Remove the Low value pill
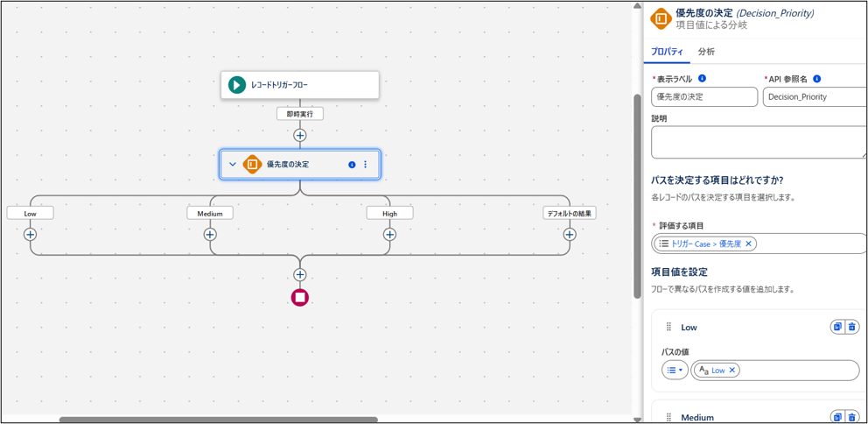 [x=731, y=371]
